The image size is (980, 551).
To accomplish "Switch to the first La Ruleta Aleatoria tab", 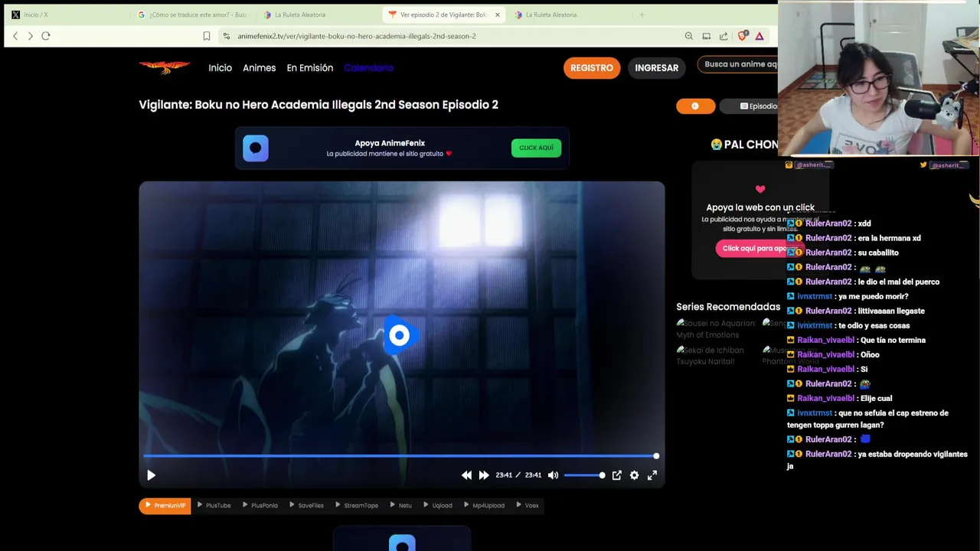I will [x=318, y=15].
